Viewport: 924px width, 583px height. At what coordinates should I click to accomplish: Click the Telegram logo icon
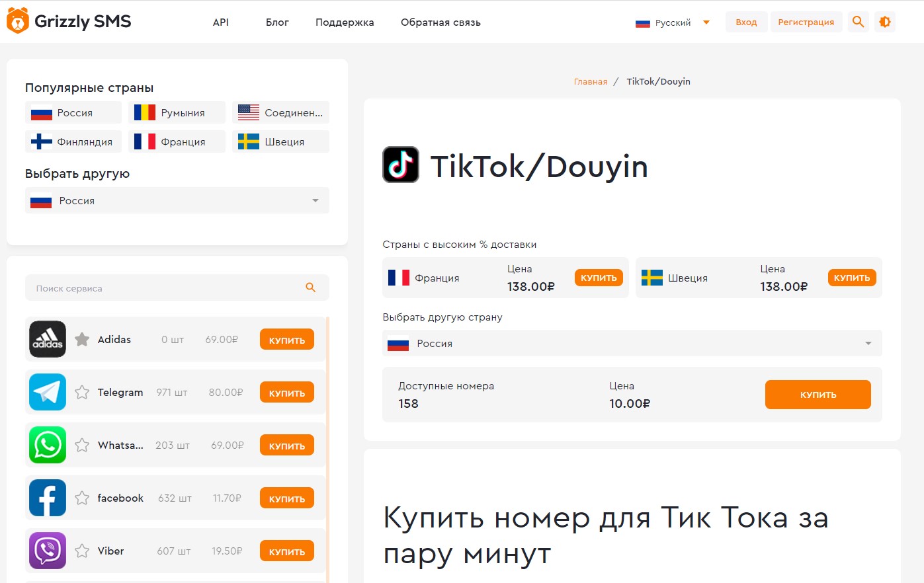pos(48,392)
